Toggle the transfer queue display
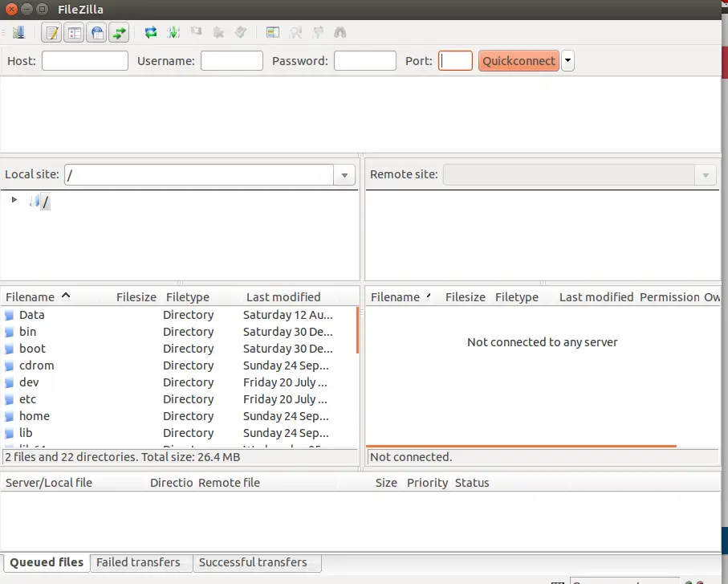This screenshot has height=584, width=728. [x=119, y=32]
